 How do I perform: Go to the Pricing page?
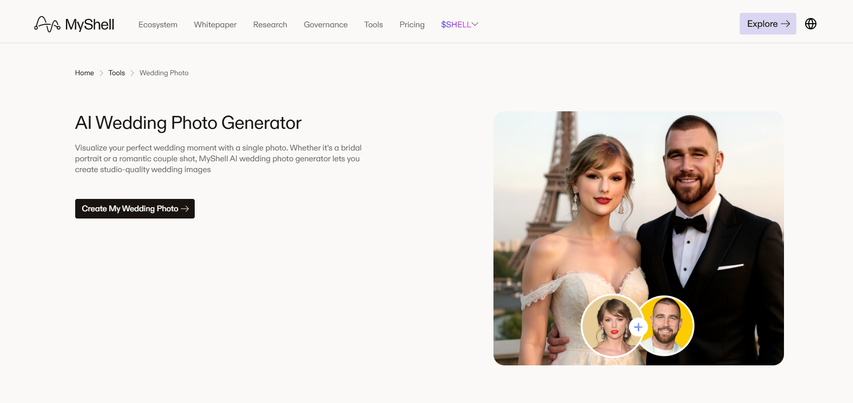[412, 24]
